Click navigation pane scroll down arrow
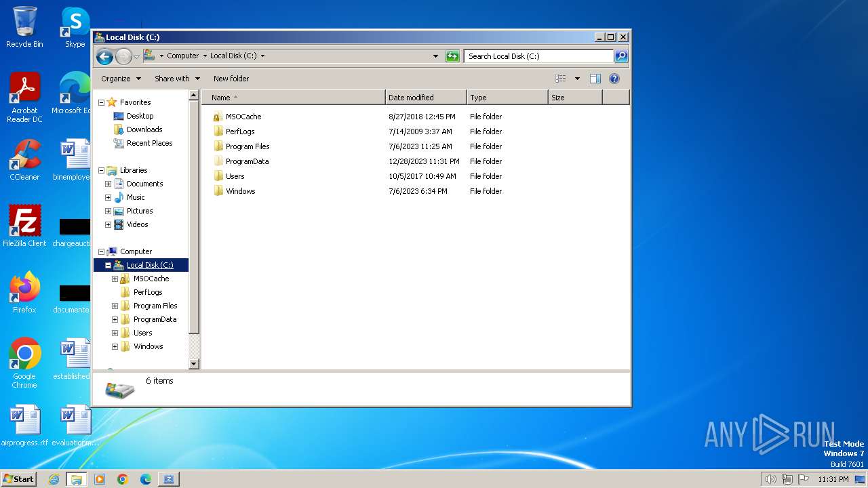This screenshot has height=488, width=868. 194,364
